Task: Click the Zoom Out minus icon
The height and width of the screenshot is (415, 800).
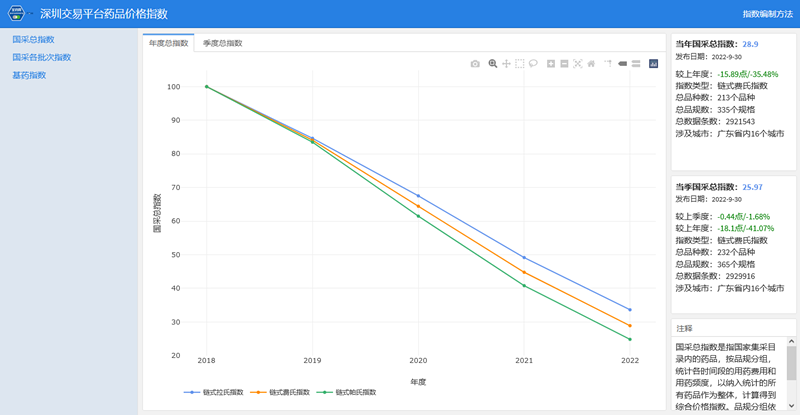Action: pyautogui.click(x=565, y=64)
